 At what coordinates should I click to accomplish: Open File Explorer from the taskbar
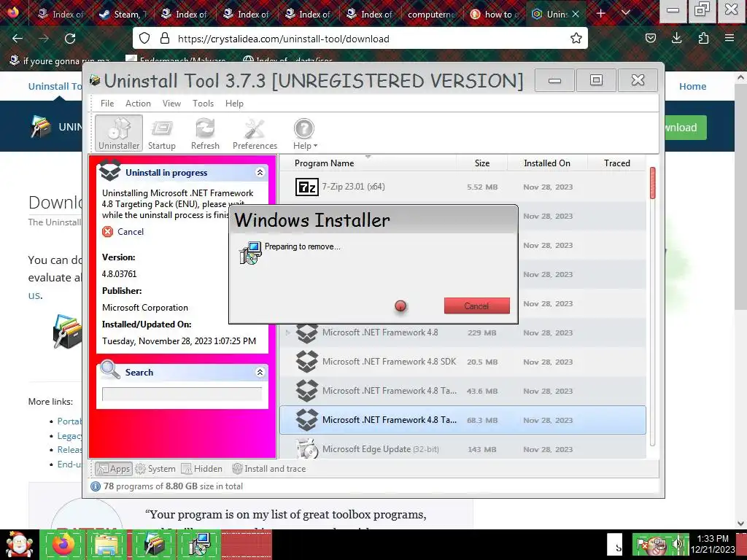(x=107, y=545)
